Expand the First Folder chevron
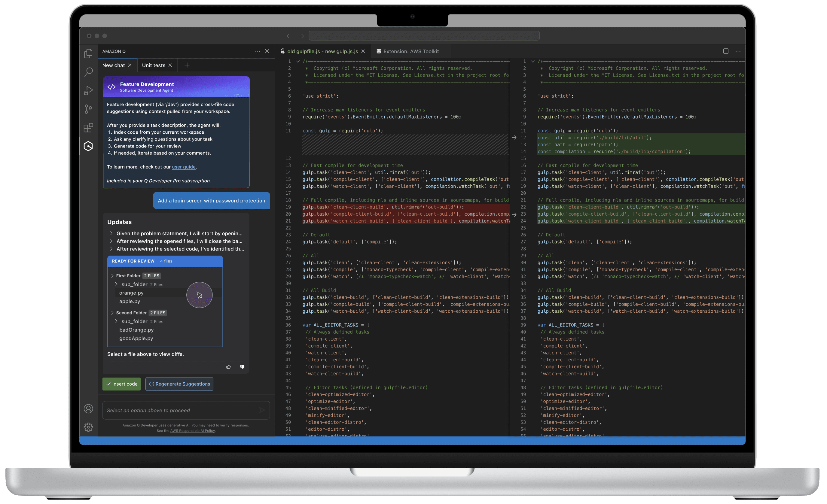827x504 pixels. (112, 276)
